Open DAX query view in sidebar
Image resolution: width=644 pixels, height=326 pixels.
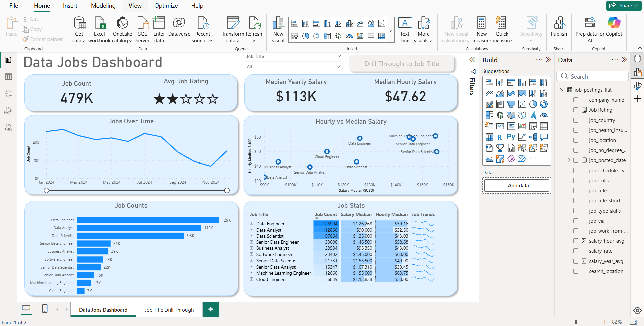coord(9,110)
